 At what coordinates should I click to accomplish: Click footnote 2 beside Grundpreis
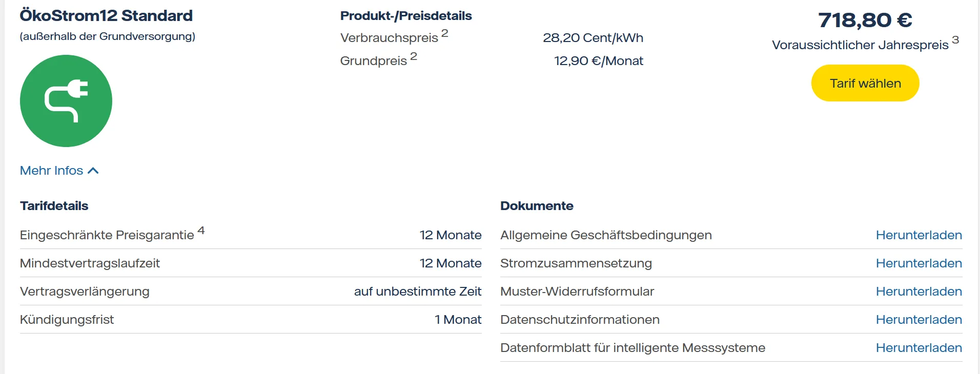tap(414, 56)
